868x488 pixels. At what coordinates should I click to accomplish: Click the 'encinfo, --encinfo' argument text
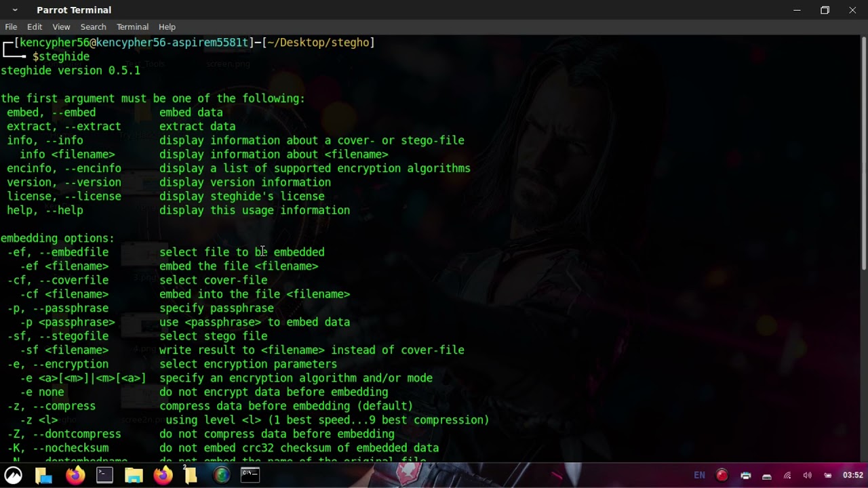tap(64, 169)
